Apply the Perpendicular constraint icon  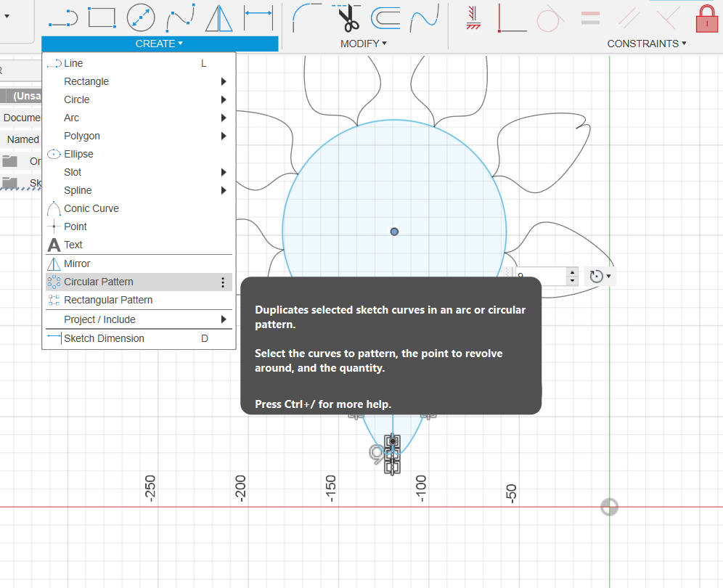coord(512,18)
